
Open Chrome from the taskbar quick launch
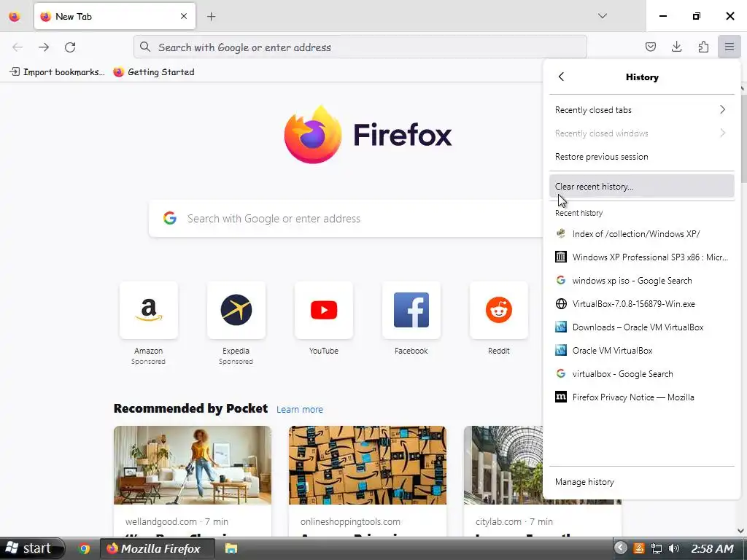click(85, 548)
